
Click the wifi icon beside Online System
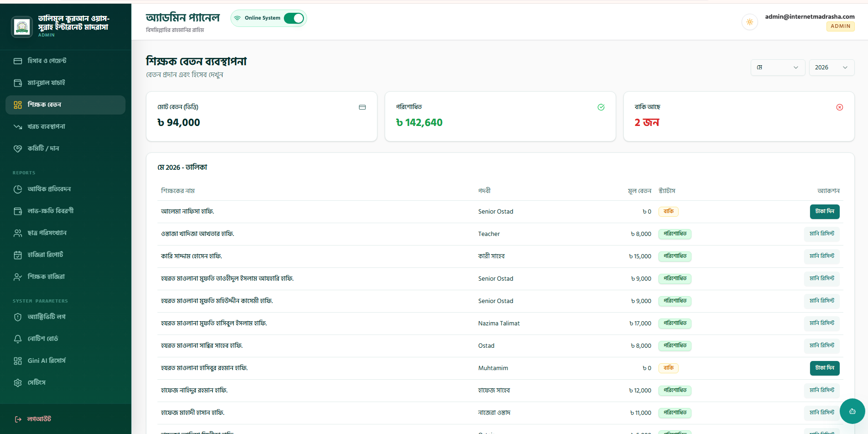(237, 18)
